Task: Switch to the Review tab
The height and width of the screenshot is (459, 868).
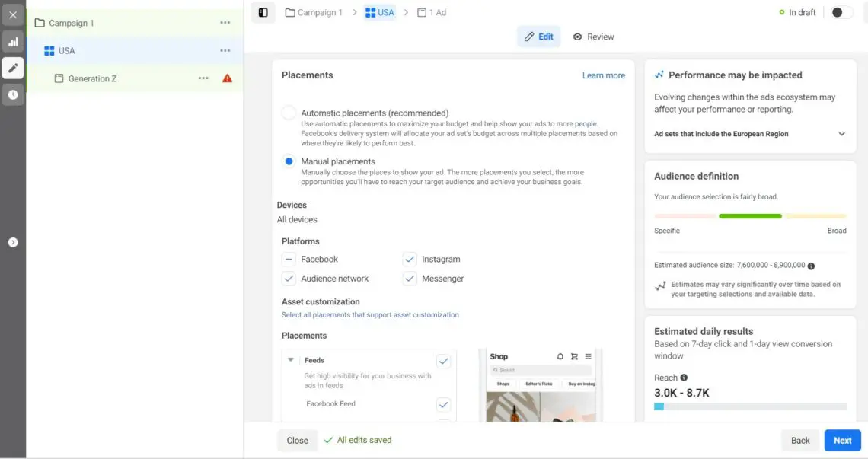Action: tap(593, 36)
